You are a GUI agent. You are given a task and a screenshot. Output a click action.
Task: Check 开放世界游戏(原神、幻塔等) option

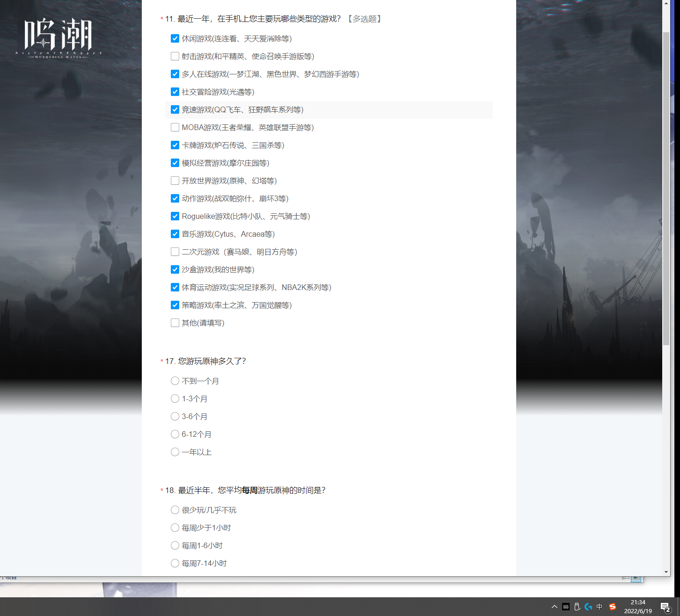point(175,181)
